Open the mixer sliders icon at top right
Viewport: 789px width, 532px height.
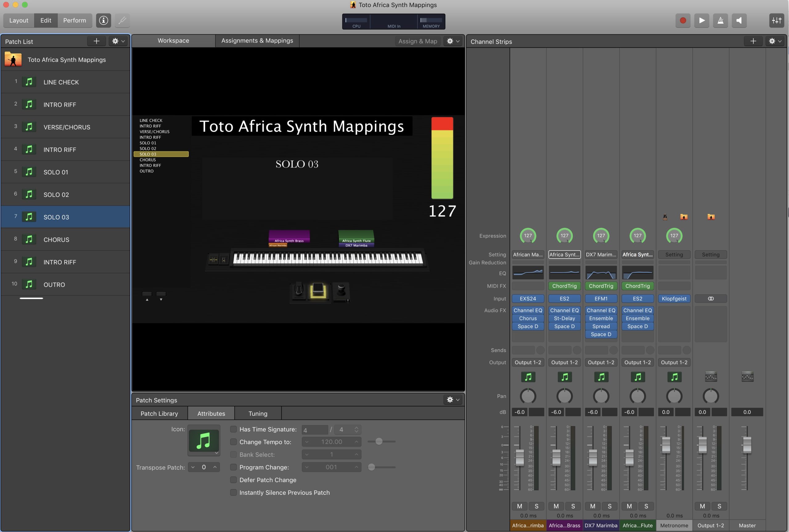776,20
